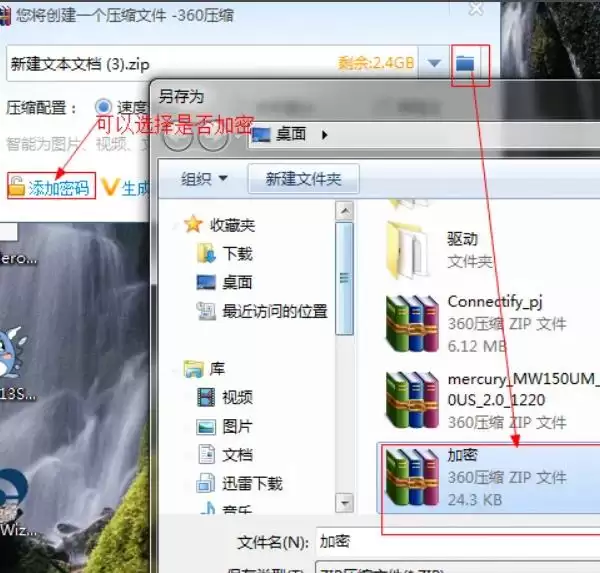Open 最近访问的位置 in the sidebar
This screenshot has height=573, width=600.
click(275, 311)
